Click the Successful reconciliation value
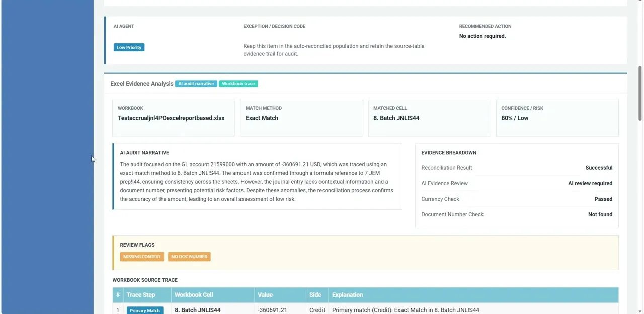 click(599, 168)
